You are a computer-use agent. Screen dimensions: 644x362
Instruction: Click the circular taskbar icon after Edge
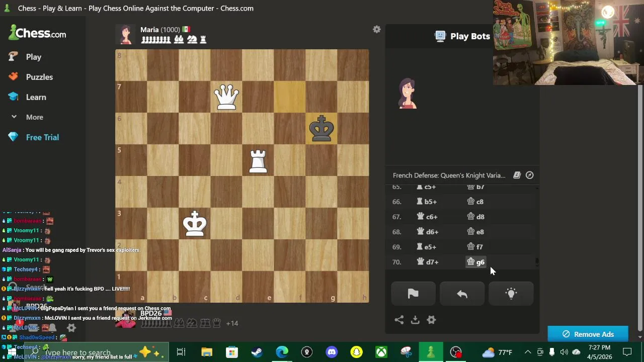(x=306, y=352)
